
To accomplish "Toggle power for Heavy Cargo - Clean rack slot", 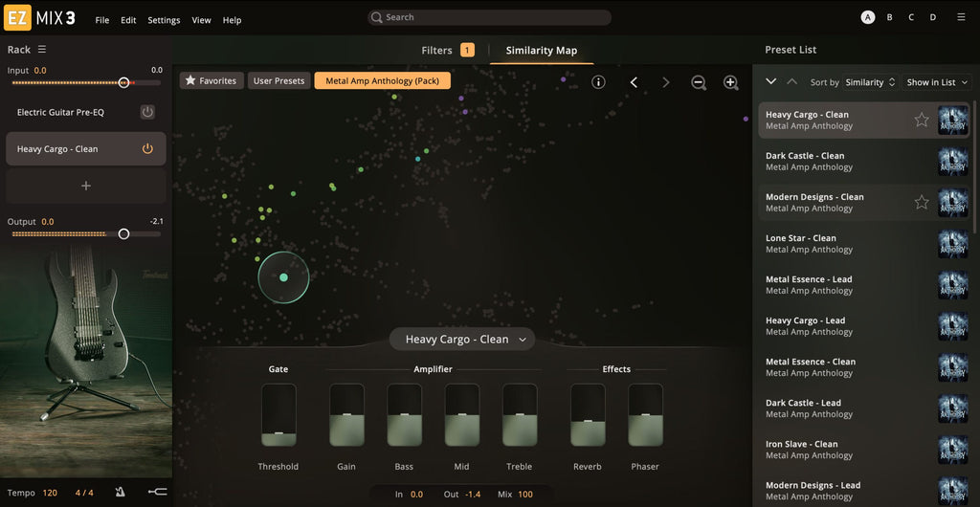I will coord(146,148).
